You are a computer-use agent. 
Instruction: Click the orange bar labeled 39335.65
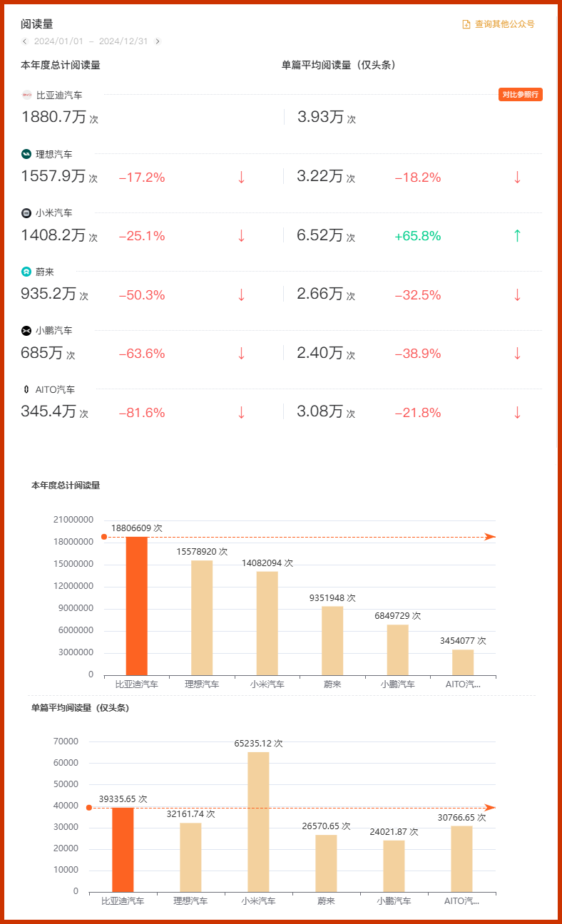click(x=123, y=849)
